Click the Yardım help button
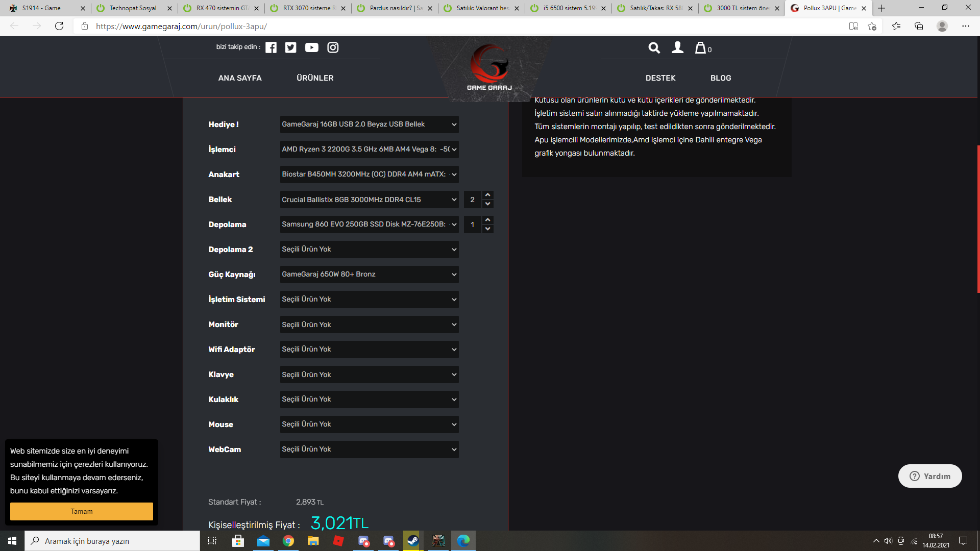Viewport: 980px width, 551px height. pos(930,476)
